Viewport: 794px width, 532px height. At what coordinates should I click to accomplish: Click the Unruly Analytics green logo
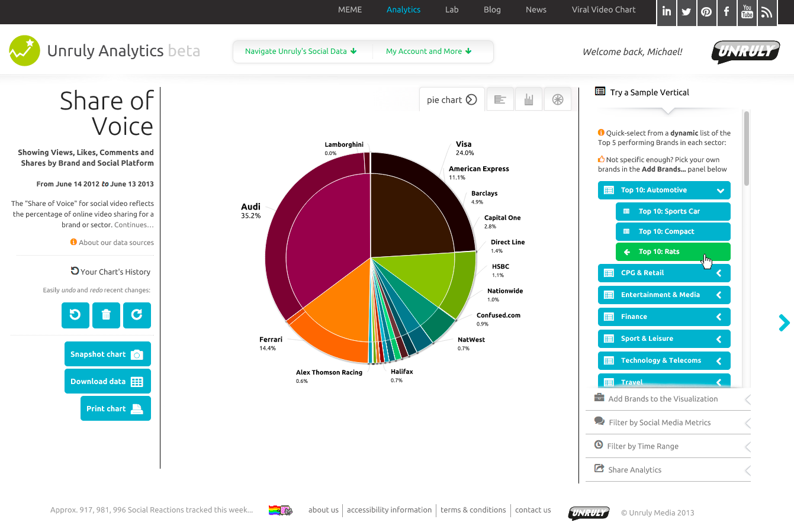coord(25,50)
